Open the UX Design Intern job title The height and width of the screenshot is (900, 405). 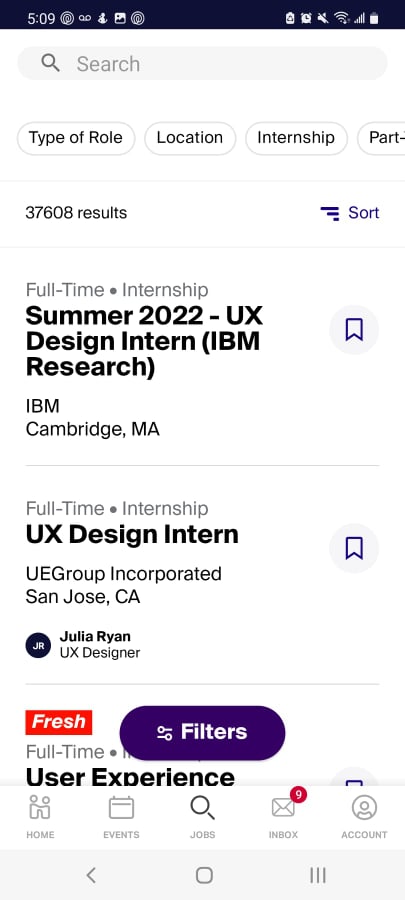tap(132, 534)
